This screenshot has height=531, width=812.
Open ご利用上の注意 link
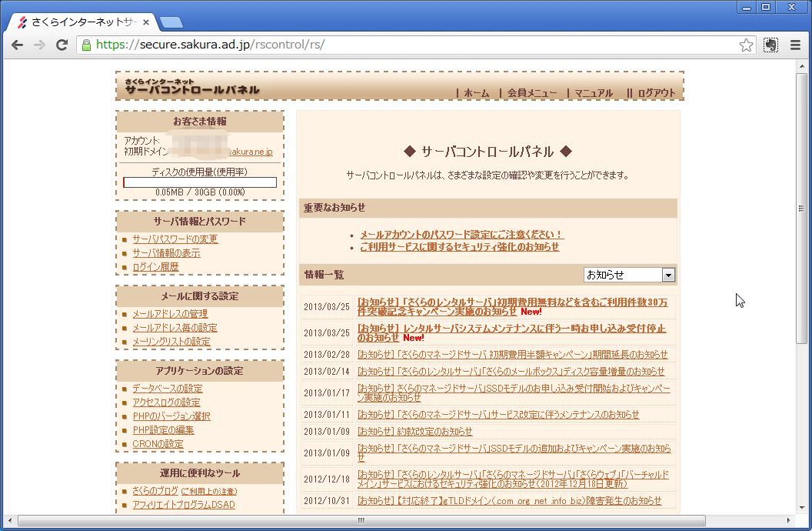209,491
